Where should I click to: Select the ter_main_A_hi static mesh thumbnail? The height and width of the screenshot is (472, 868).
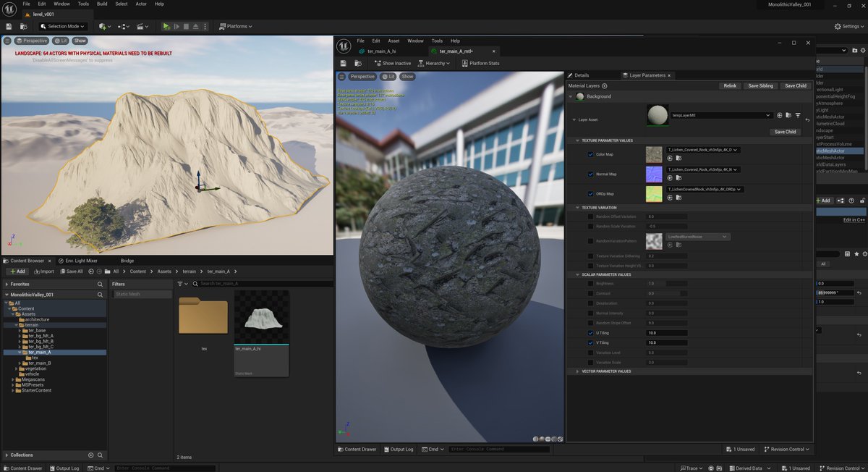261,319
